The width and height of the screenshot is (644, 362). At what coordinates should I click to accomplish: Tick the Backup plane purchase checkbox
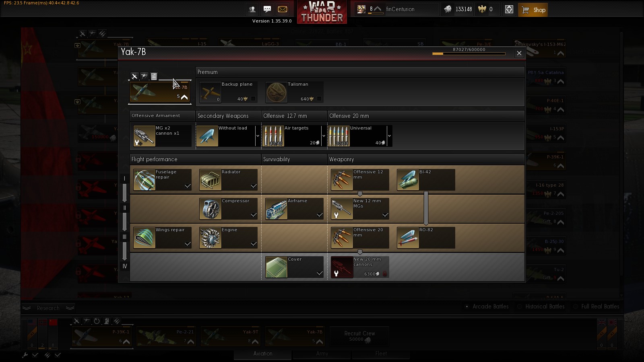[x=253, y=99]
